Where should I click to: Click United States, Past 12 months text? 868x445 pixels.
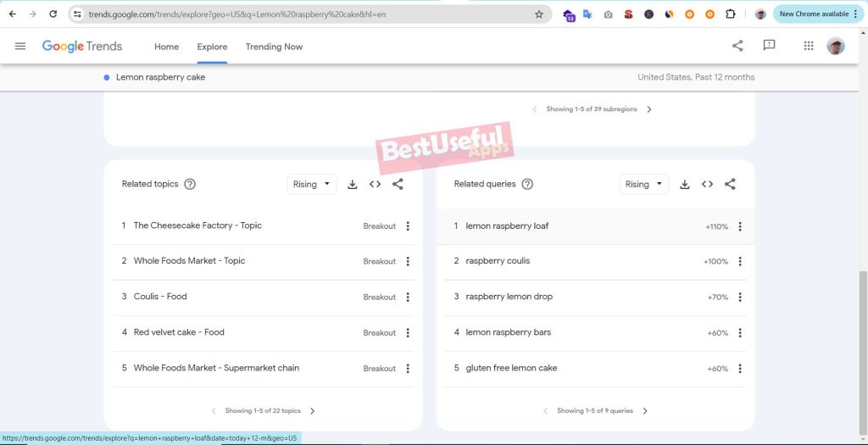pyautogui.click(x=696, y=77)
